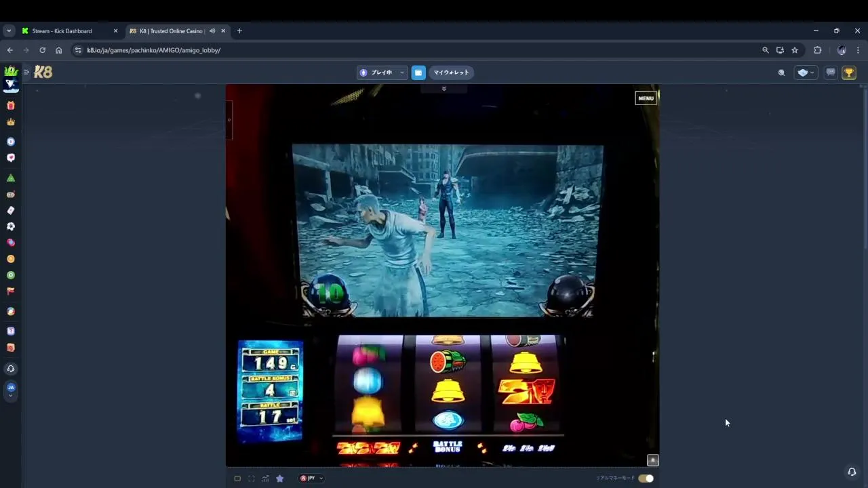Open the browser zoom magnifier icon
The width and height of the screenshot is (868, 488).
(x=766, y=50)
